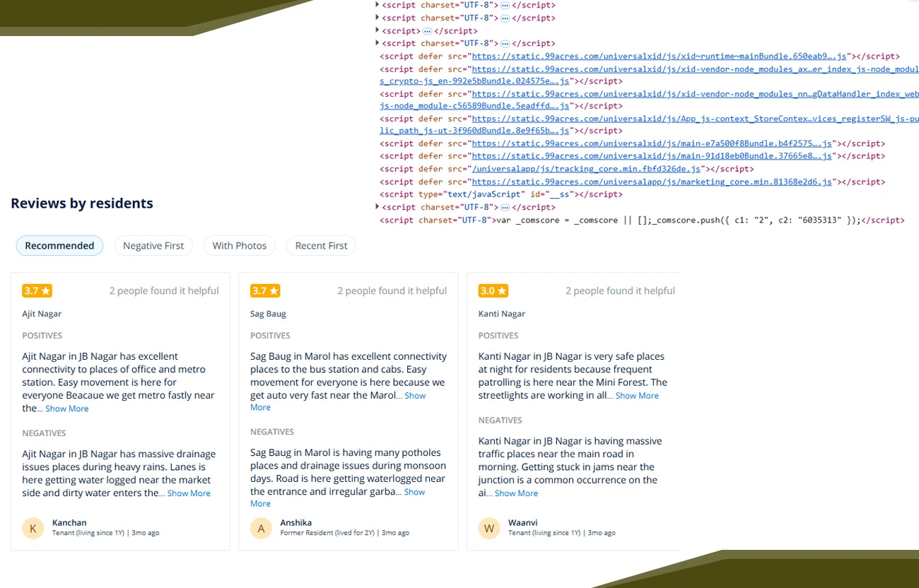Click the 3.7 star rating badge for Sag Baug
The width and height of the screenshot is (919, 588).
point(265,290)
